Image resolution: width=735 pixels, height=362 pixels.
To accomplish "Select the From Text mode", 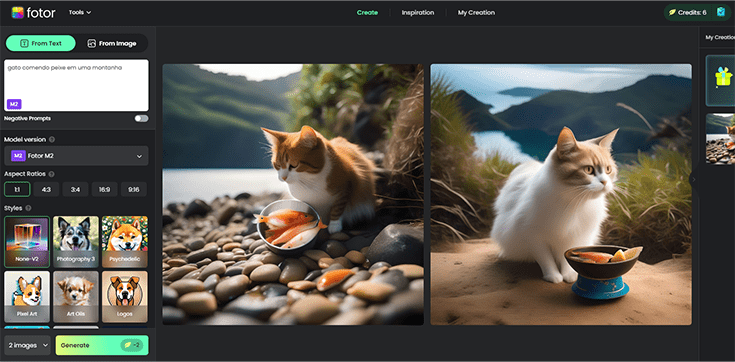I will click(x=41, y=43).
